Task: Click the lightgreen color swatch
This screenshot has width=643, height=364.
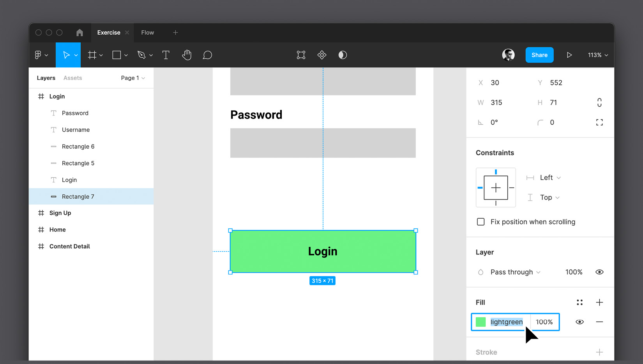Action: point(481,322)
